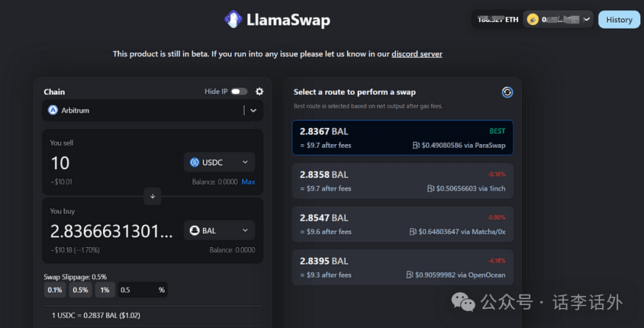Click the ~$10.18 (-1.70%) buy value text
644x328 pixels.
pos(75,249)
